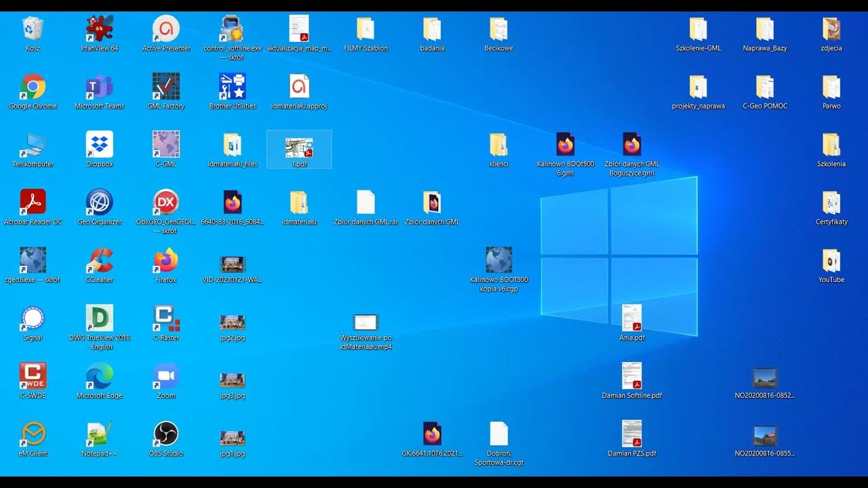Select idmateriału.approj file
Screen dimensions: 868x488
tap(299, 87)
